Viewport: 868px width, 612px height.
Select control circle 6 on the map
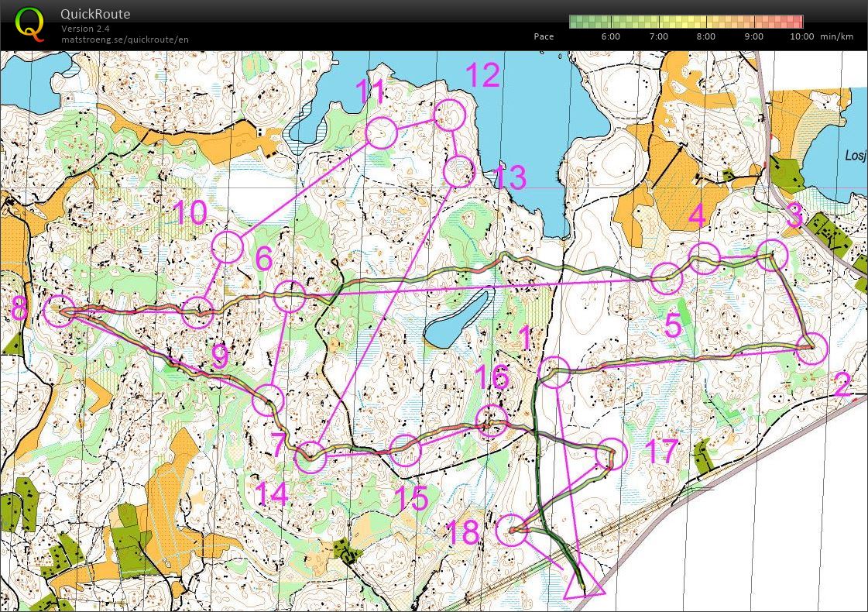290,296
